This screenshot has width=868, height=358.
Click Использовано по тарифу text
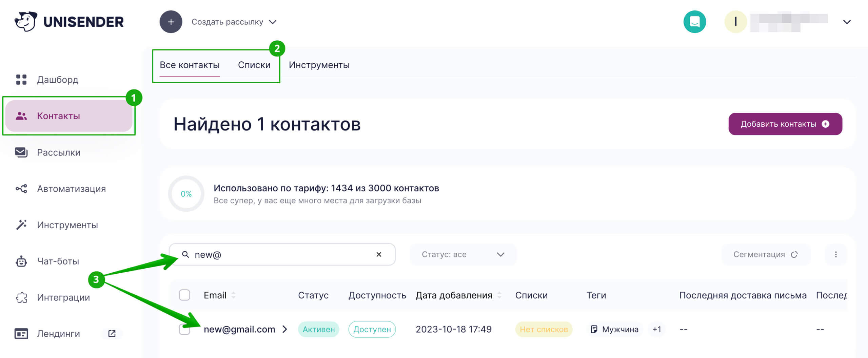326,188
